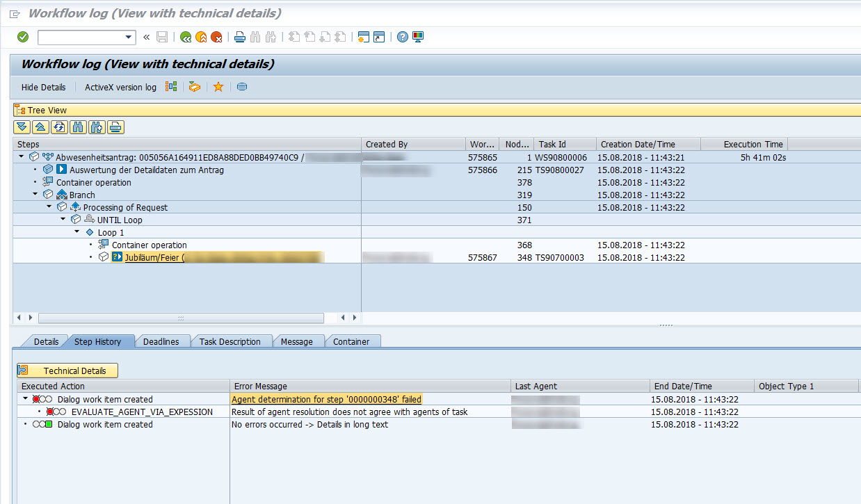Viewport: 861px width, 504px height.
Task: Click the Technical Details button
Action: 68,371
